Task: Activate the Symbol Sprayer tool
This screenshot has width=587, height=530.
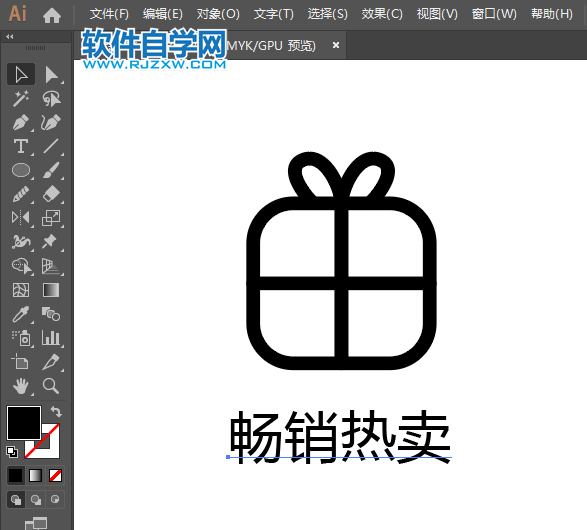Action: click(x=21, y=338)
